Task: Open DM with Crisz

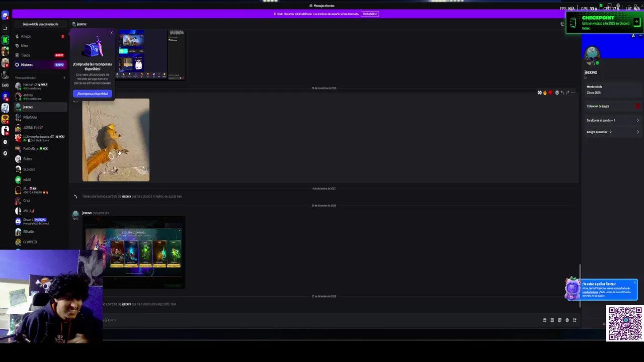Action: pyautogui.click(x=40, y=201)
